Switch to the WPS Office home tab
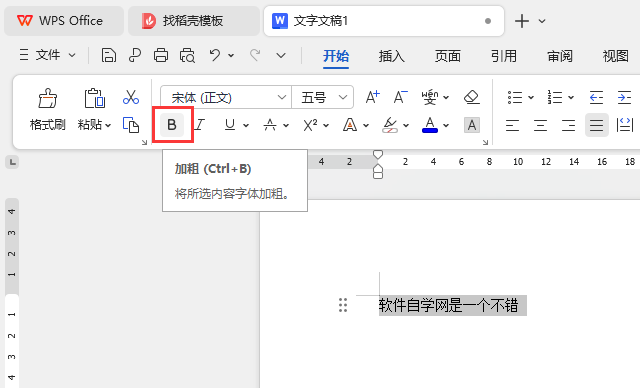 tap(64, 21)
